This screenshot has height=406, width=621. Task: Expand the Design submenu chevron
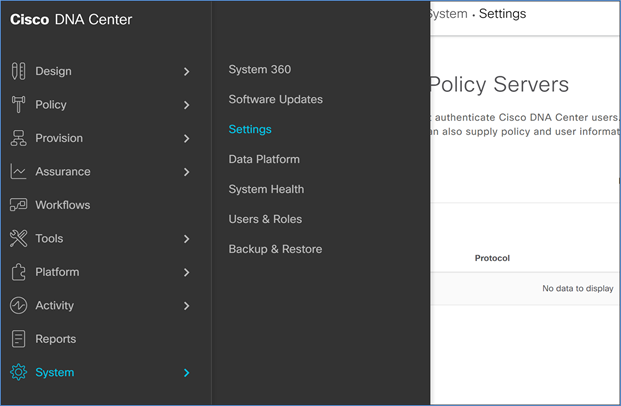[187, 72]
